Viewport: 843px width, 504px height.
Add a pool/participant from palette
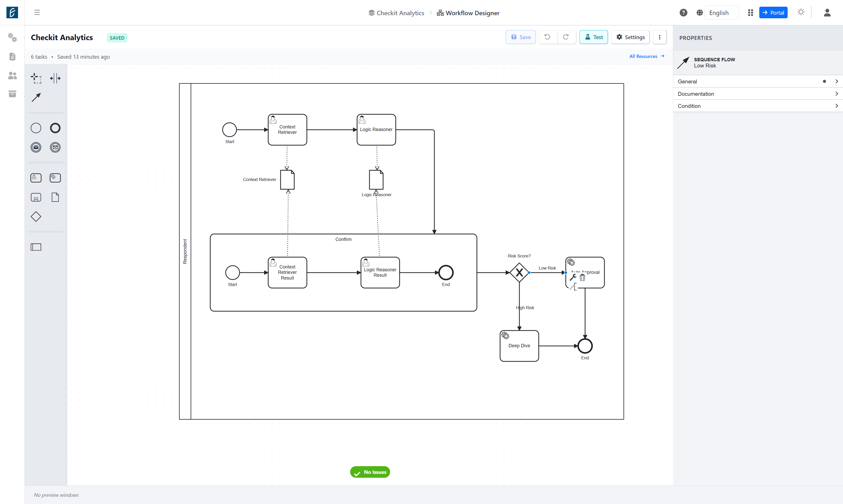coord(36,247)
